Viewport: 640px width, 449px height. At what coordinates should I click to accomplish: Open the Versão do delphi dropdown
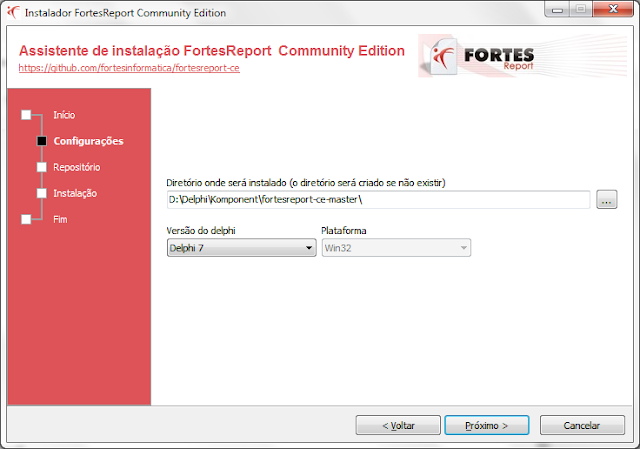[x=242, y=248]
